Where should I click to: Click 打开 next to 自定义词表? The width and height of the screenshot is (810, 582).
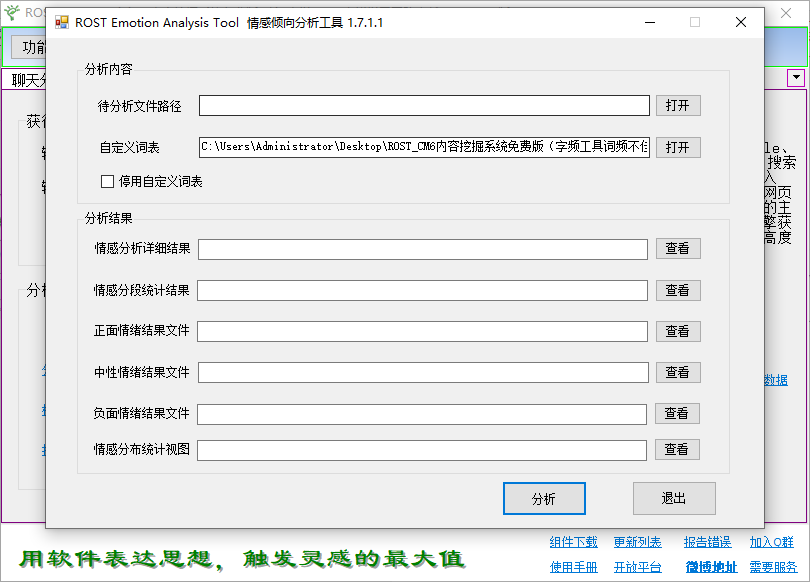point(678,147)
